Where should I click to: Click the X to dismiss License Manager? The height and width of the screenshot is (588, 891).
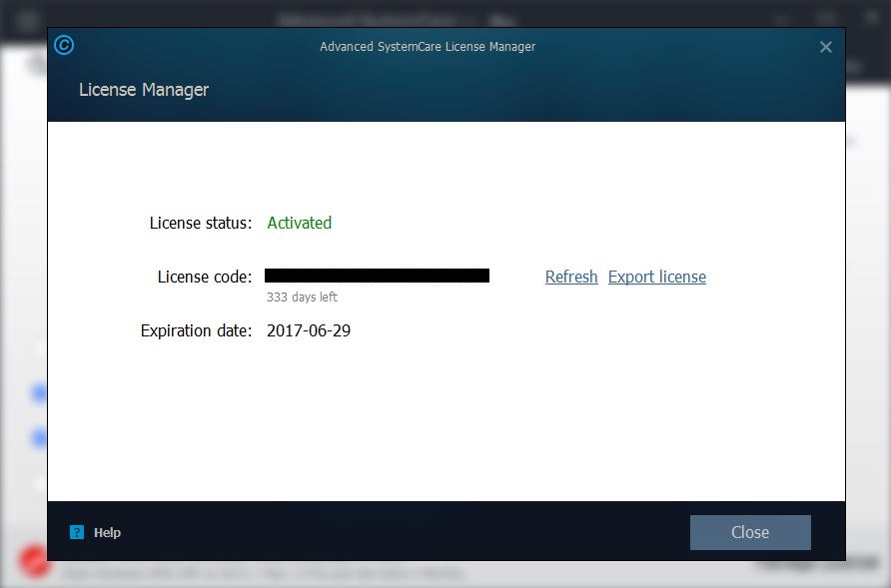826,46
